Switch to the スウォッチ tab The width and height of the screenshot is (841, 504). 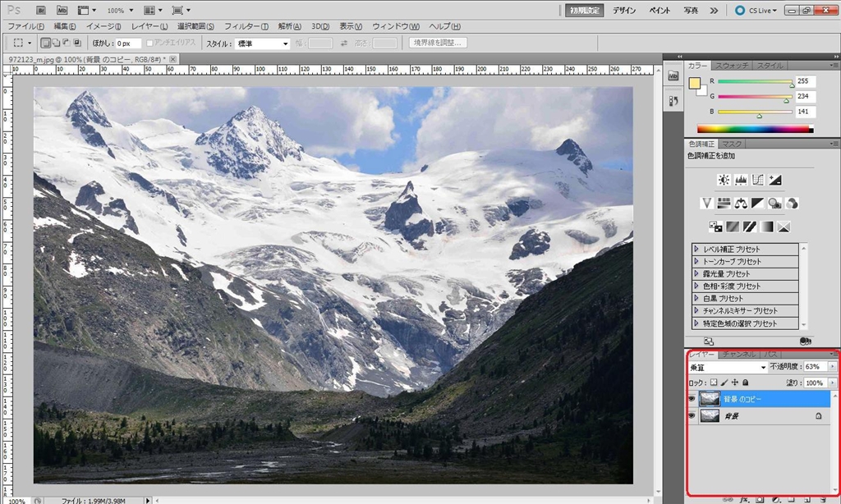point(732,66)
